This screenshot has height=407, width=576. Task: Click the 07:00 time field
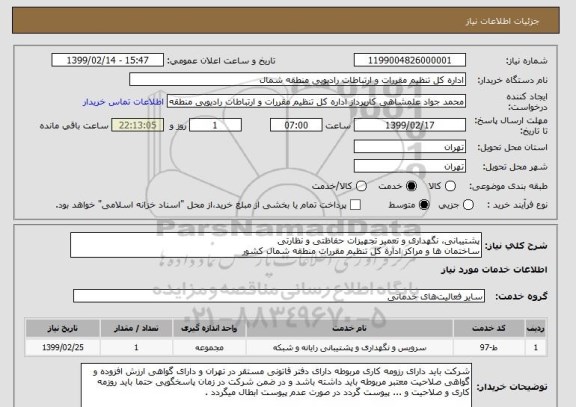296,125
